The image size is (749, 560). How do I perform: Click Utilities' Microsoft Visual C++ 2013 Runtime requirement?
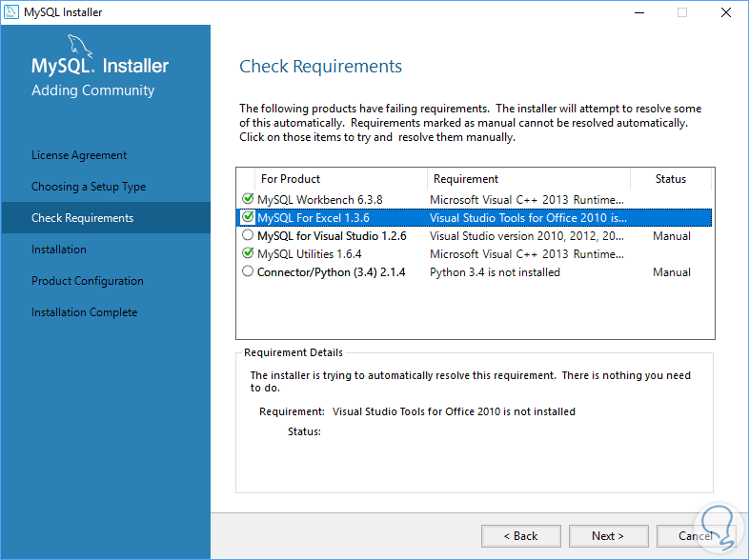[526, 254]
